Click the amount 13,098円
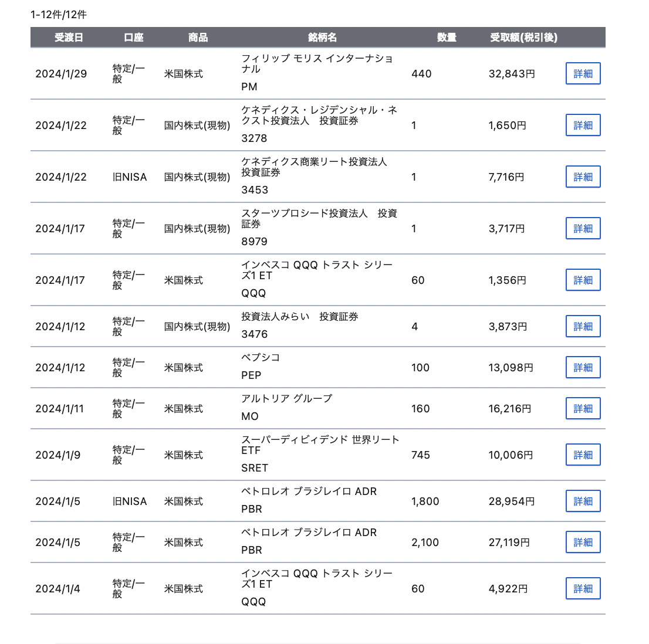Screen dimensions: 649x644 511,367
